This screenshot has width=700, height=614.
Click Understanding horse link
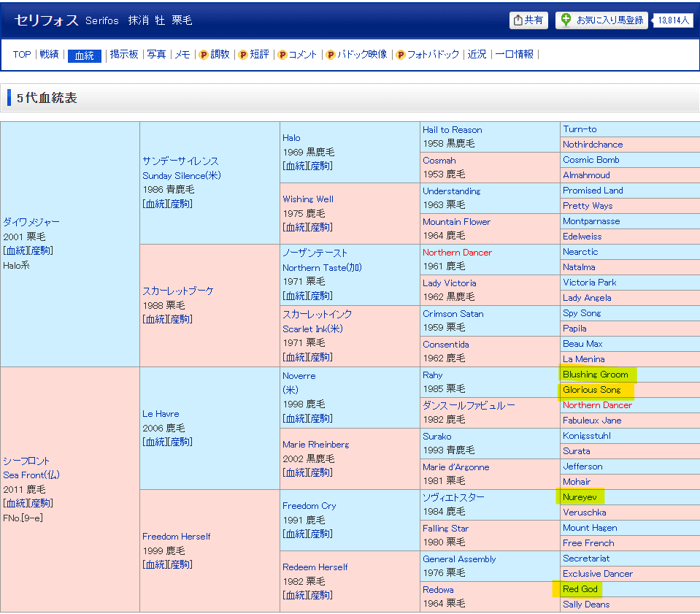point(452,191)
